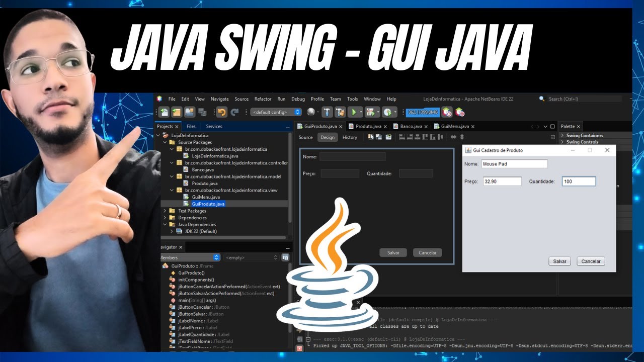The width and height of the screenshot is (644, 362).
Task: Click the vertical resizability arrow icon
Action: 462,137
